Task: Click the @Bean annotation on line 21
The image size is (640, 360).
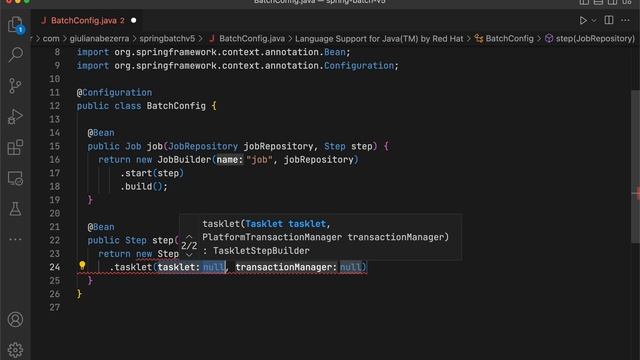Action: tap(101, 227)
